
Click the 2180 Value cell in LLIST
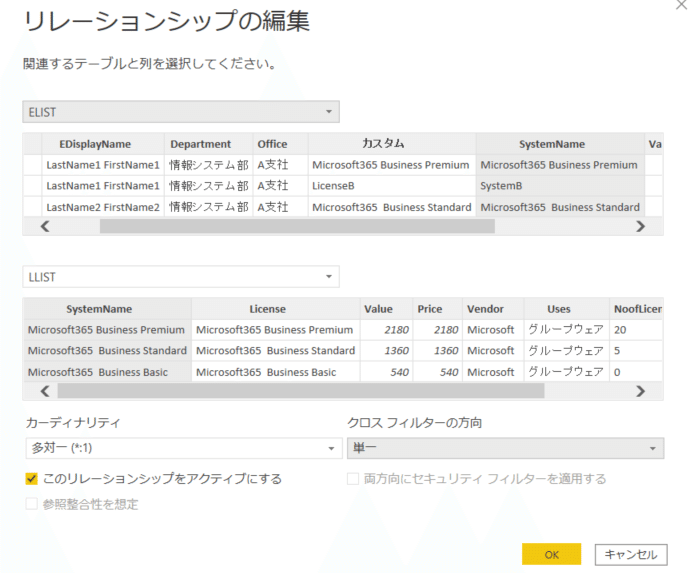(x=386, y=330)
